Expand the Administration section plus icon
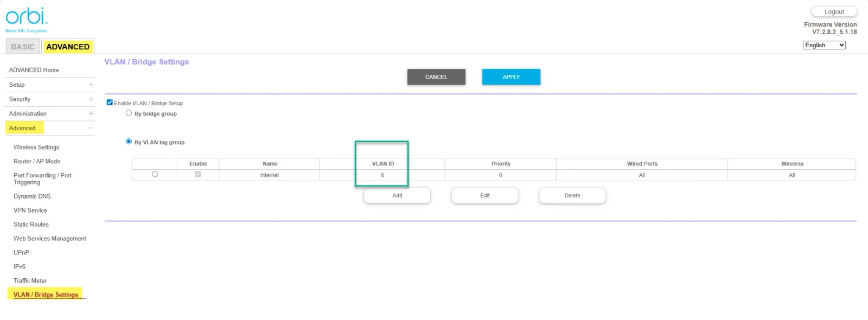Viewport: 868px width, 320px height. pos(91,114)
